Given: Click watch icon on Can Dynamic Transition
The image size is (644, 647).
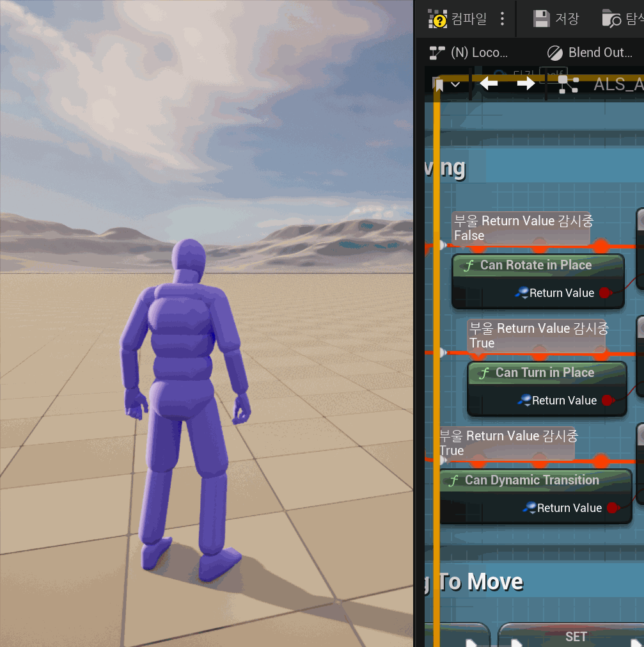Looking at the screenshot, I should tap(530, 507).
